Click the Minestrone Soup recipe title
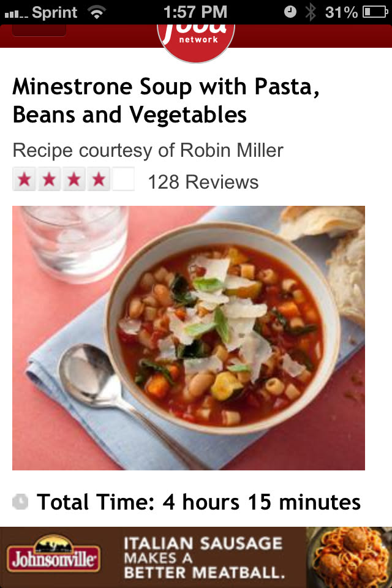The height and width of the screenshot is (588, 392). (x=166, y=100)
